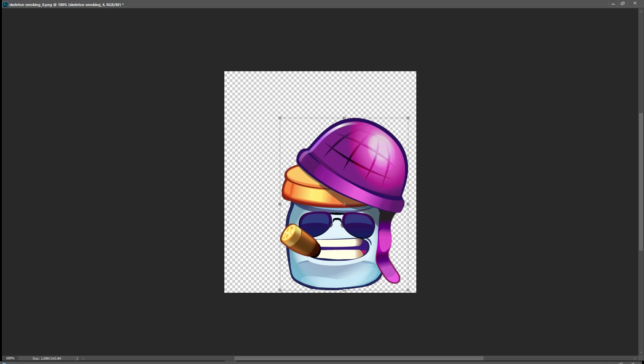Click the Photoshop Ps icon in title bar
Viewport: 644px width, 364px height.
[5, 5]
